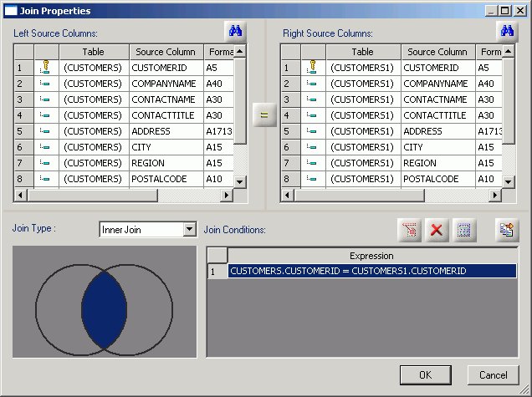The image size is (532, 397).
Task: Click OK to confirm join properties
Action: pos(425,374)
